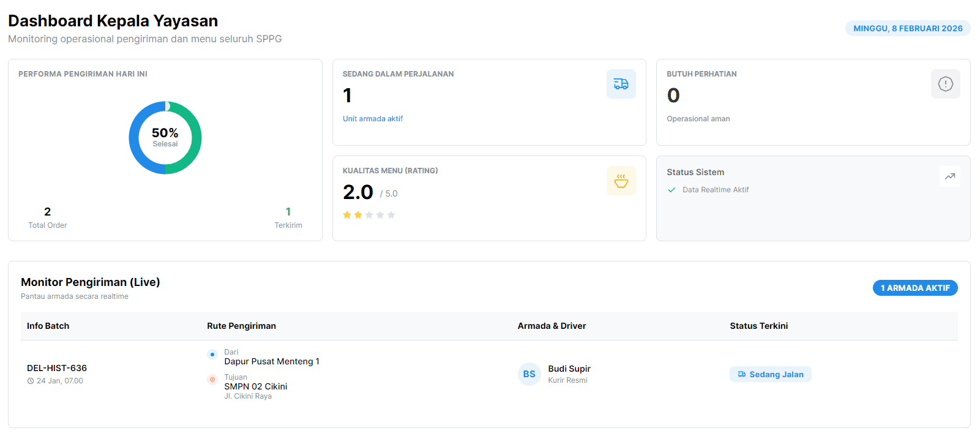
Task: Click the Rute Pengiriman column header
Action: click(241, 326)
